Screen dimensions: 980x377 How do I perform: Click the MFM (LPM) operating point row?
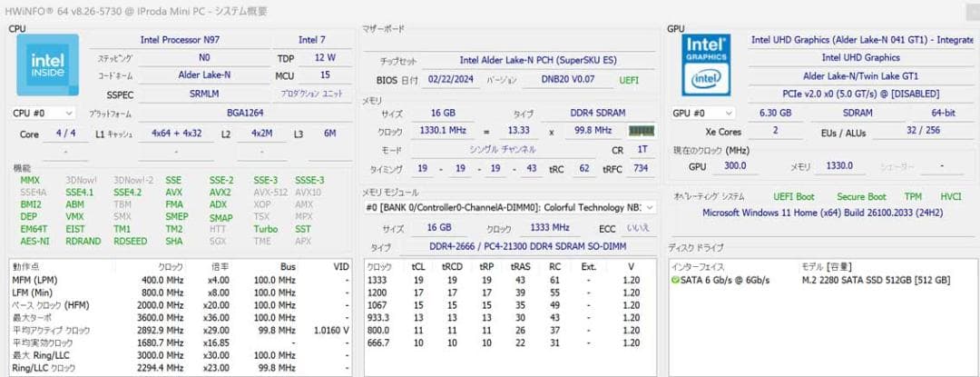click(x=180, y=280)
